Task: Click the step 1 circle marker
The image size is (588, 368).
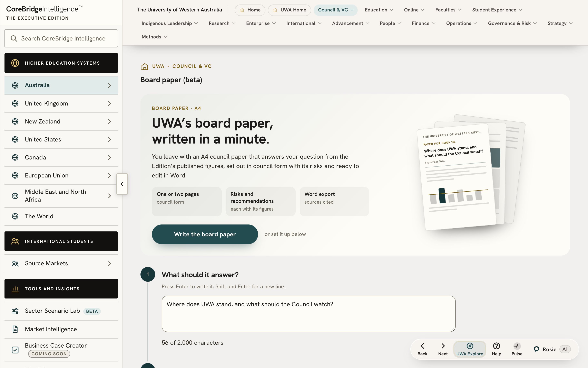Action: [148, 274]
